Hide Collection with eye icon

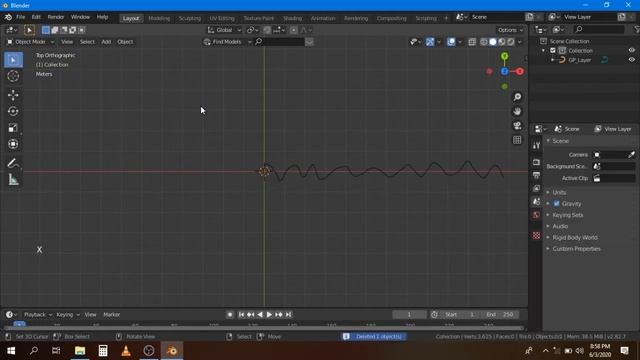(631, 50)
